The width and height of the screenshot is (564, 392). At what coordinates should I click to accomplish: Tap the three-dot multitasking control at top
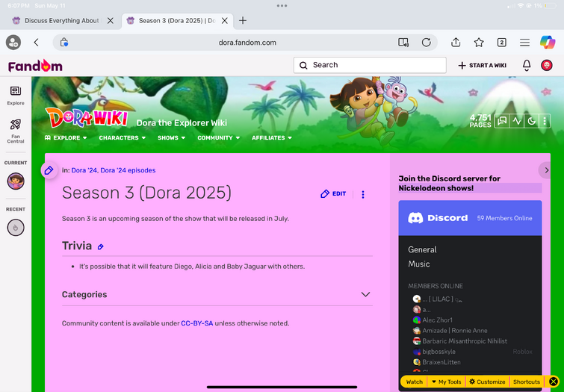coord(282,6)
